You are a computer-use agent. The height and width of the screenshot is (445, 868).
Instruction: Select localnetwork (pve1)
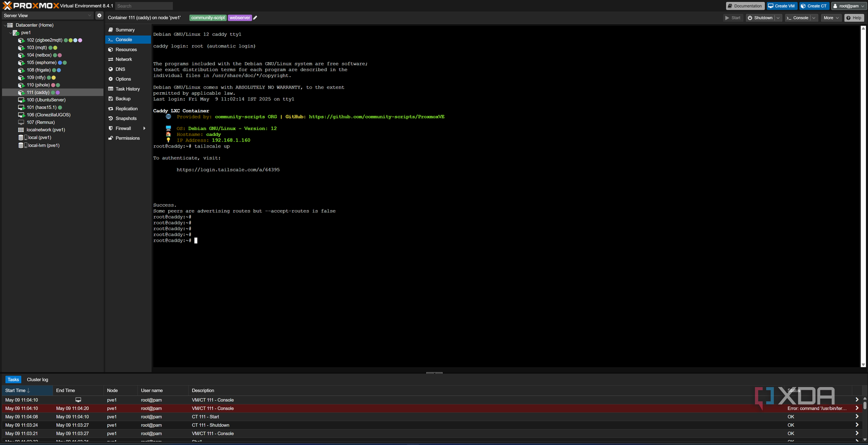pos(46,130)
